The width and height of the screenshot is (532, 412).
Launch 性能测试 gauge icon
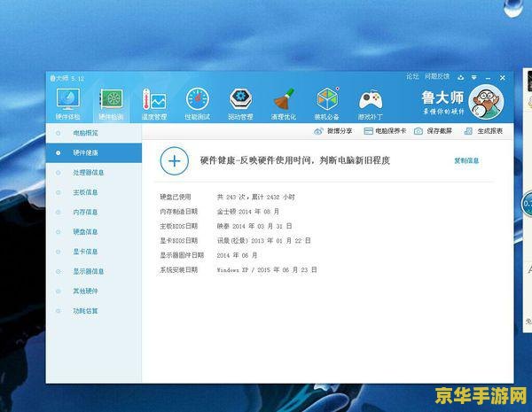tap(198, 98)
